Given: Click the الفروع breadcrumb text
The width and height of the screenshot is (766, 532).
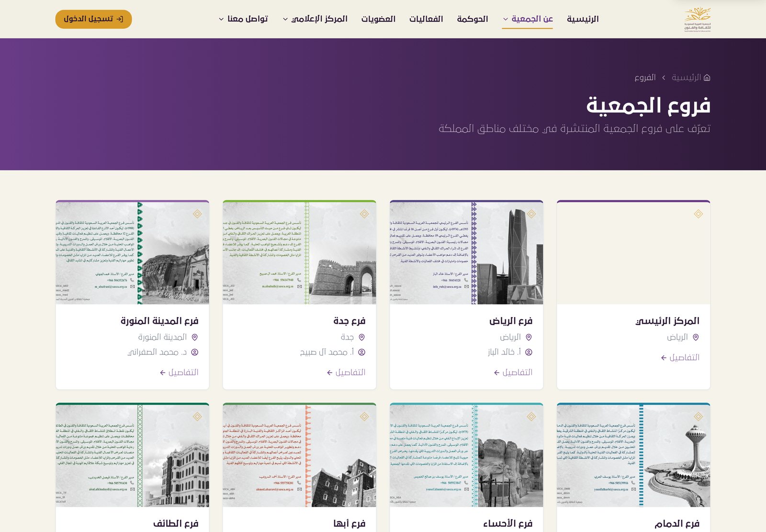Looking at the screenshot, I should pyautogui.click(x=645, y=78).
